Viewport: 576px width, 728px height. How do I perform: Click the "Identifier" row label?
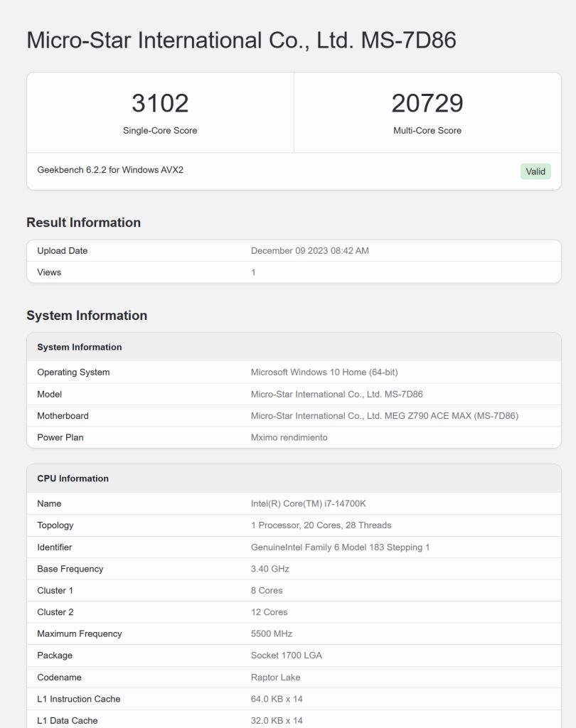[x=54, y=547]
